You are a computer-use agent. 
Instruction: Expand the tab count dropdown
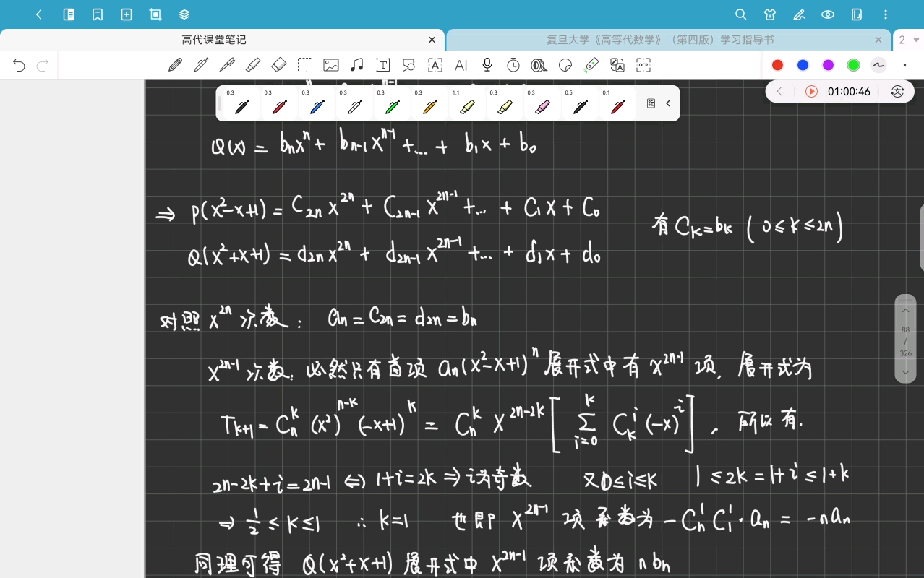tap(917, 40)
